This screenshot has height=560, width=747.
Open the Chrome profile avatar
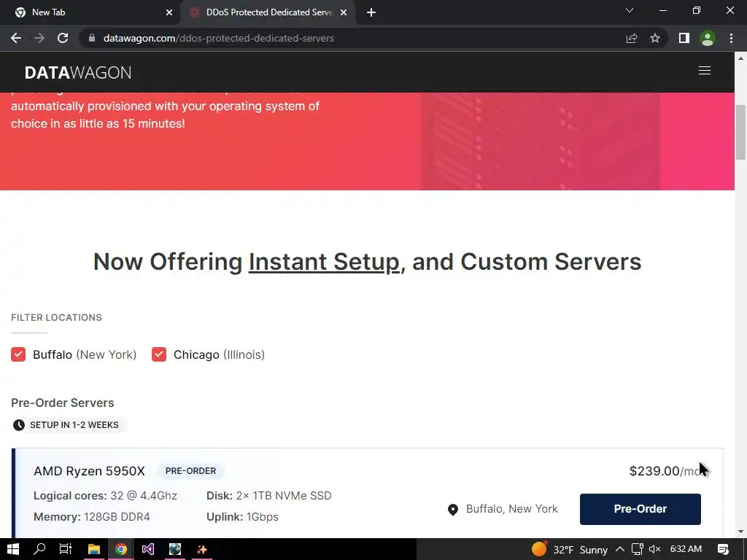(x=708, y=38)
